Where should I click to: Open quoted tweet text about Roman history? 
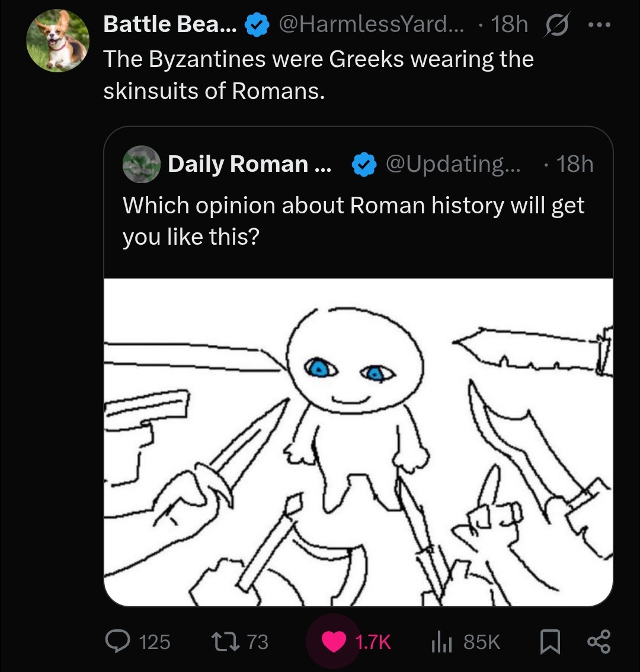[353, 220]
